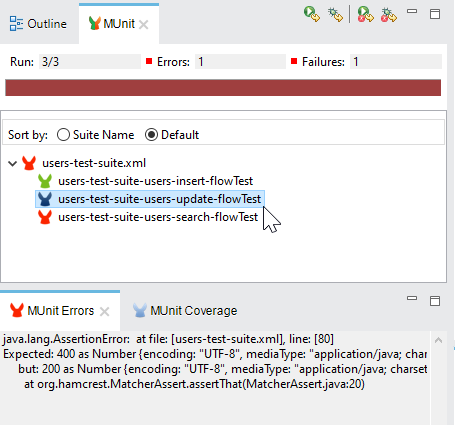Click the java.lang.AssertionError line
The image size is (455, 425).
point(168,339)
